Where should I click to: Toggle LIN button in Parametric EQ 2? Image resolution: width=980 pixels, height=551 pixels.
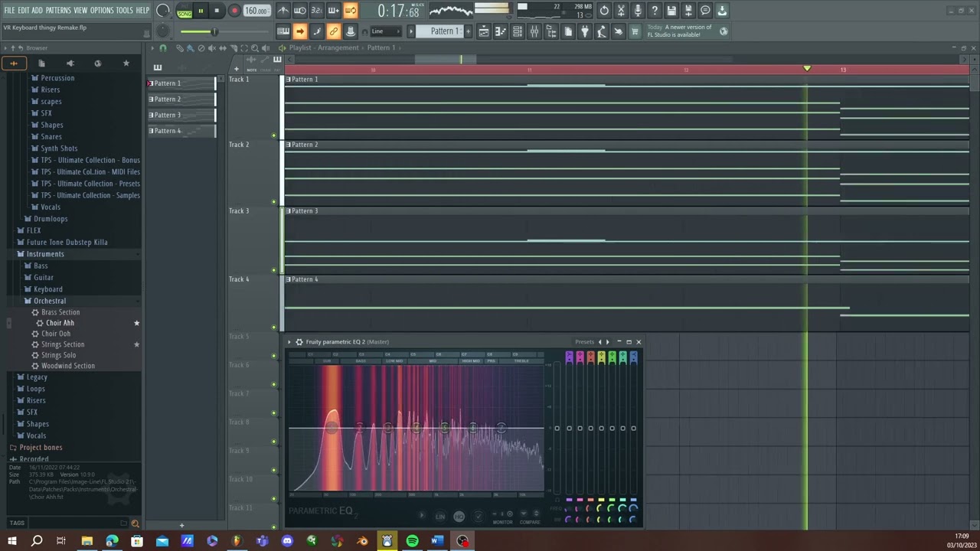pos(440,517)
